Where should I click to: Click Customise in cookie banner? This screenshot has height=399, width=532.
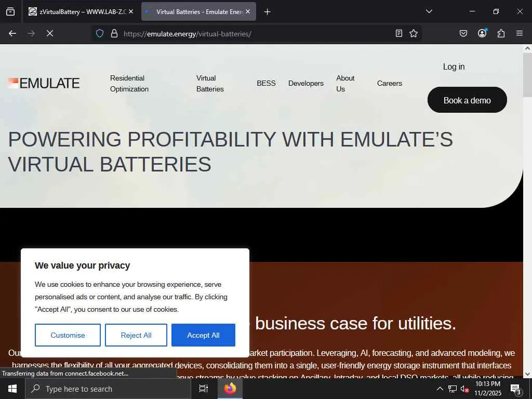coord(68,335)
